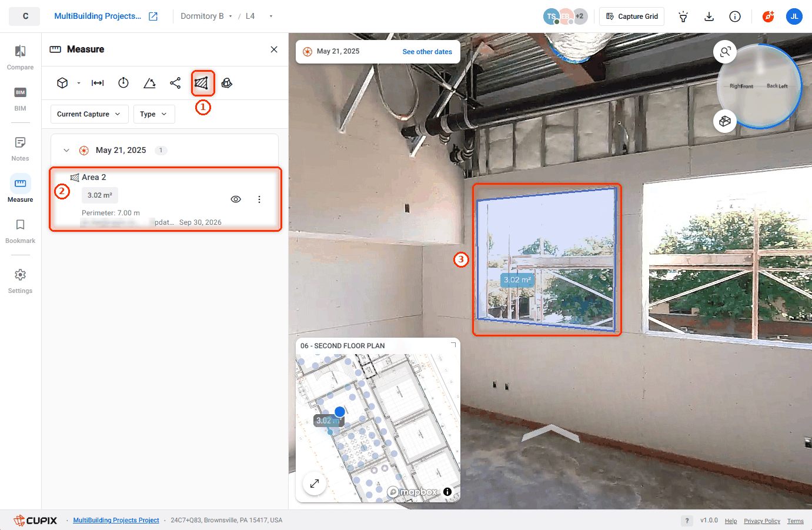812x530 pixels.
Task: Open more options for Area 2
Action: click(x=259, y=199)
